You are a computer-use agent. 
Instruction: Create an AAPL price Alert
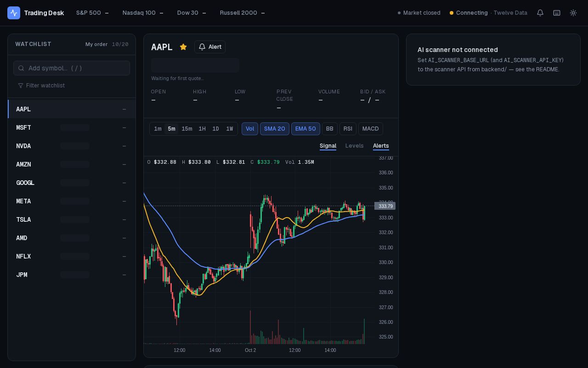coord(210,47)
